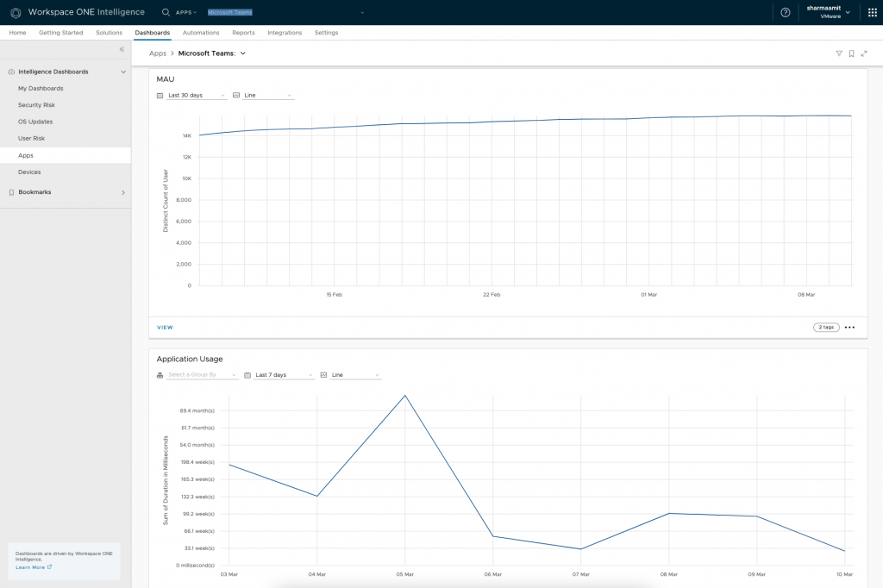Open the Last 7 days dropdown
Screen dimensions: 883x588
[x=284, y=375]
